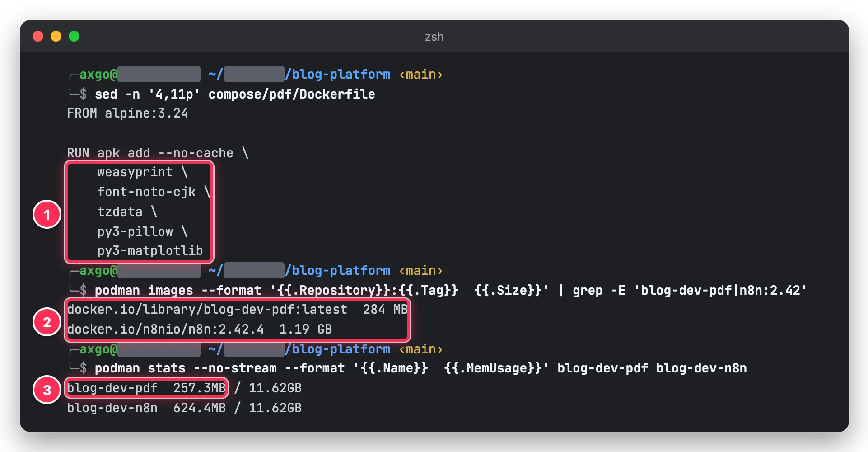Image resolution: width=868 pixels, height=452 pixels.
Task: Click the sed -n '4,11p' command line
Action: pos(235,94)
